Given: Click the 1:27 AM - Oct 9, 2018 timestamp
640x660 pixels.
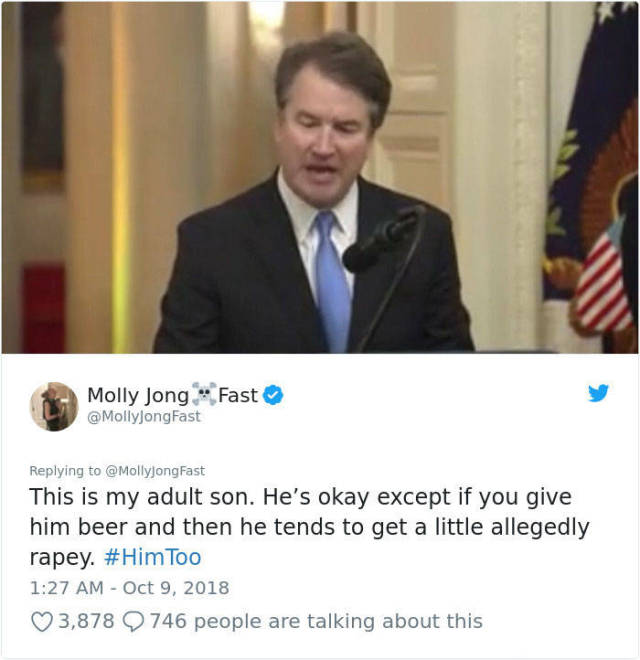Looking at the screenshot, I should [129, 588].
